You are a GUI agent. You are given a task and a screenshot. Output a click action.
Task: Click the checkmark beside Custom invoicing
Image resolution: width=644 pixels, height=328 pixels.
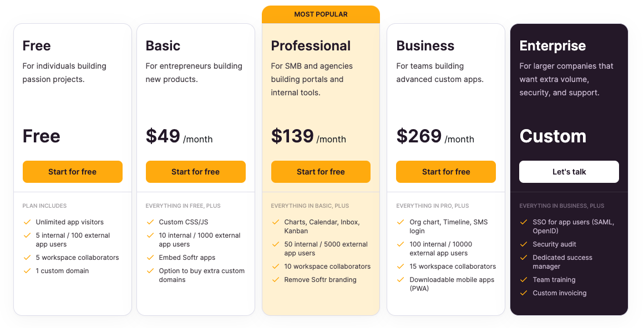(524, 293)
